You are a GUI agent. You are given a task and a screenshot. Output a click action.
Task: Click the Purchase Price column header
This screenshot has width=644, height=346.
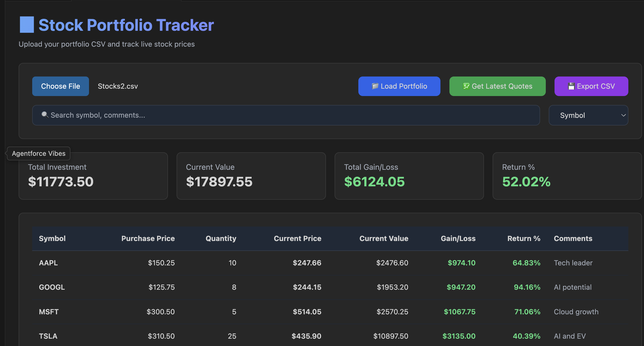[148, 238]
